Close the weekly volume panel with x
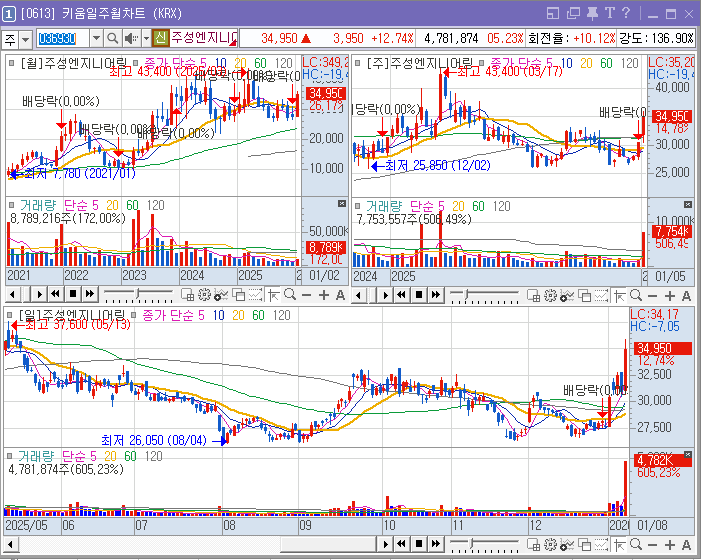 (x=688, y=205)
